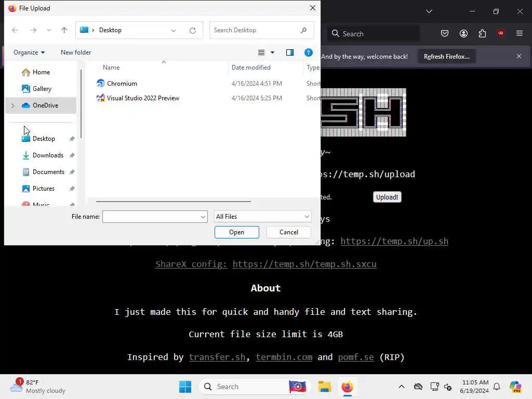This screenshot has height=399, width=532.
Task: Go up one folder level
Action: point(64,30)
